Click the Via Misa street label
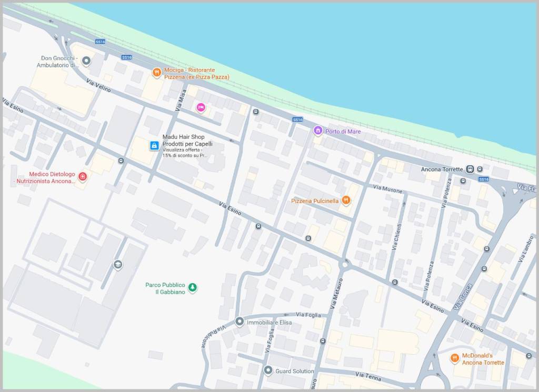 coord(181,100)
